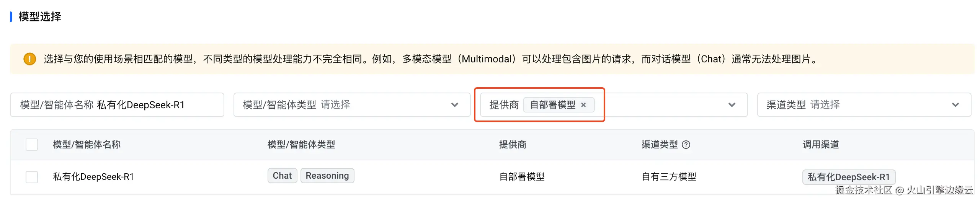Click the orange warning info icon
The image size is (980, 202).
pos(29,59)
